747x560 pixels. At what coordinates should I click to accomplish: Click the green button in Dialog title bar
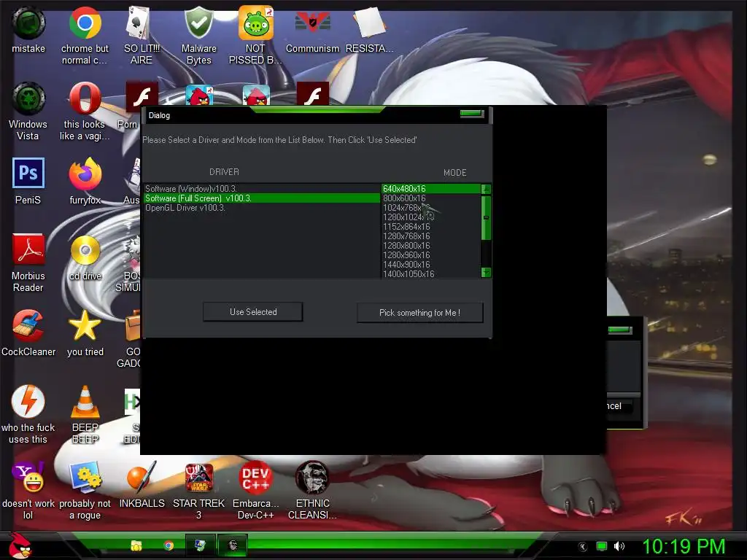click(x=472, y=113)
